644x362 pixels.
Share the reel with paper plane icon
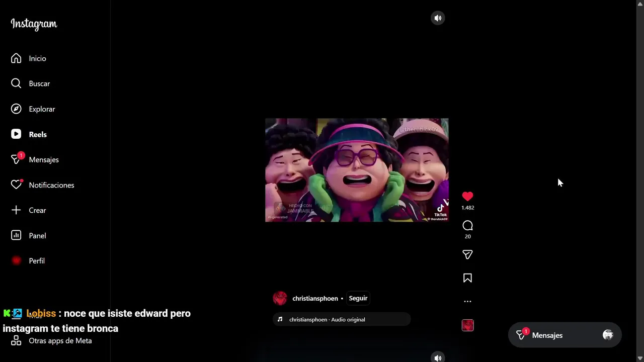click(x=467, y=254)
